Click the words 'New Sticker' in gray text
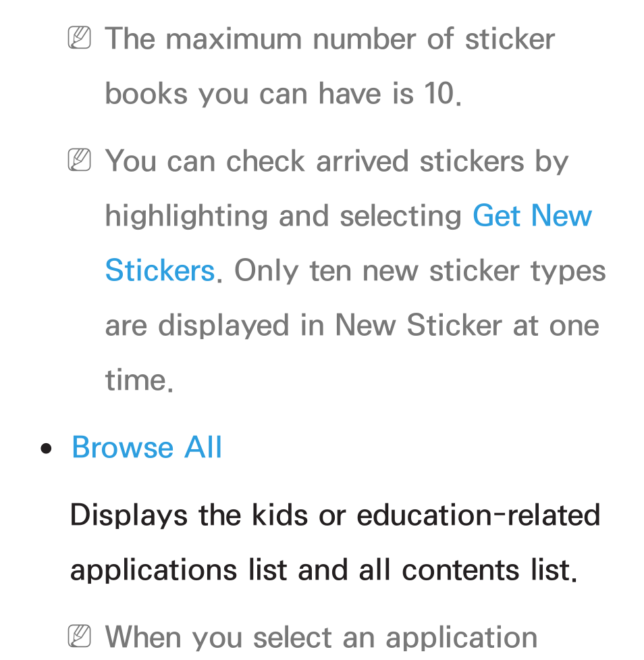 [419, 325]
